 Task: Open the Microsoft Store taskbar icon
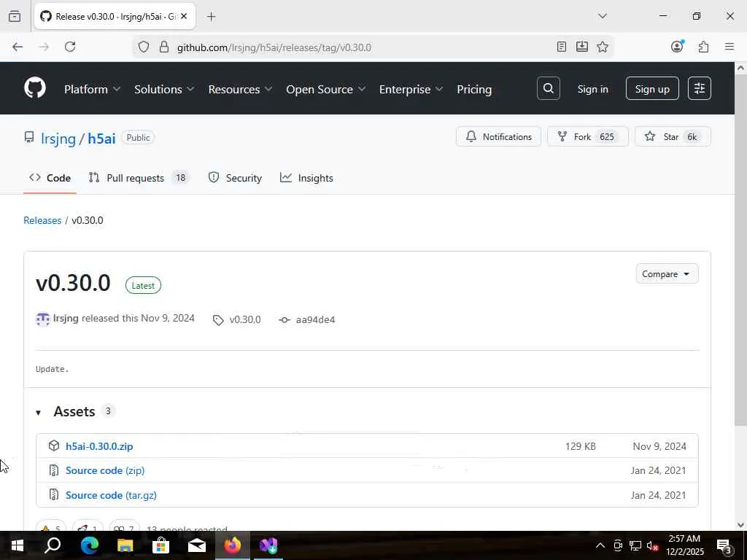click(x=161, y=545)
